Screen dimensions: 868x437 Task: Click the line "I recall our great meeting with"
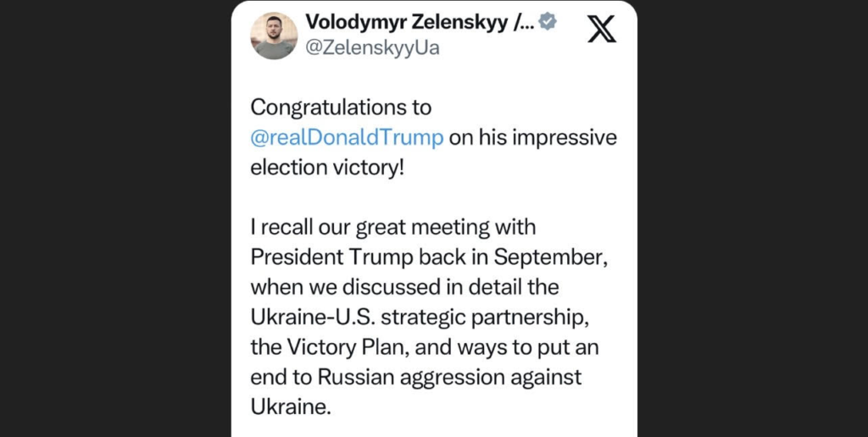393,227
